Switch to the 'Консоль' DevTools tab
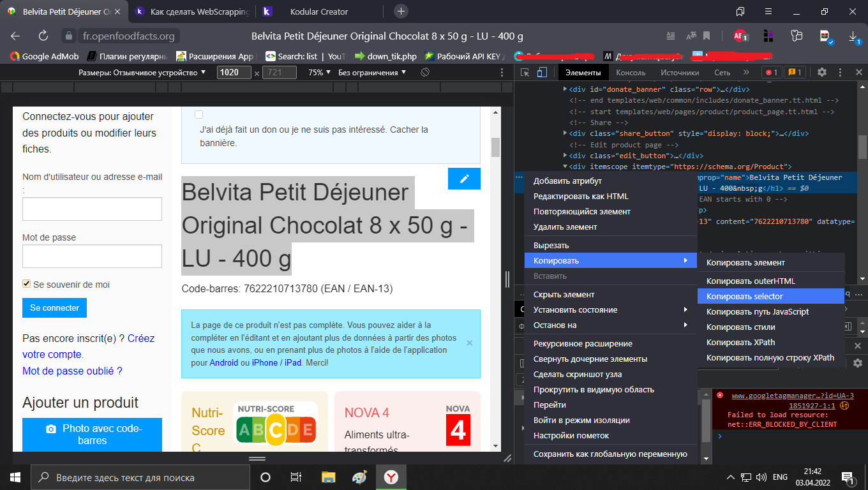868x490 pixels. coord(631,73)
